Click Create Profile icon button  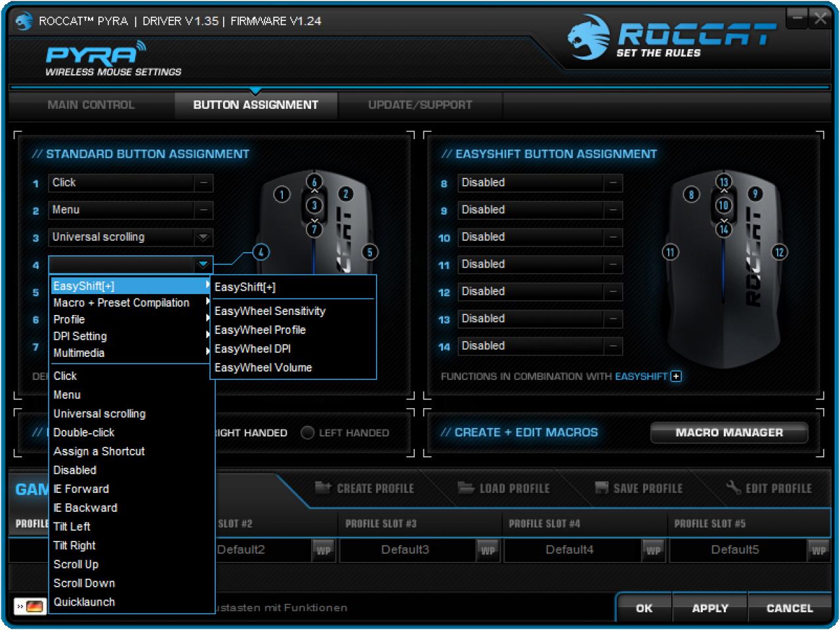[x=365, y=488]
